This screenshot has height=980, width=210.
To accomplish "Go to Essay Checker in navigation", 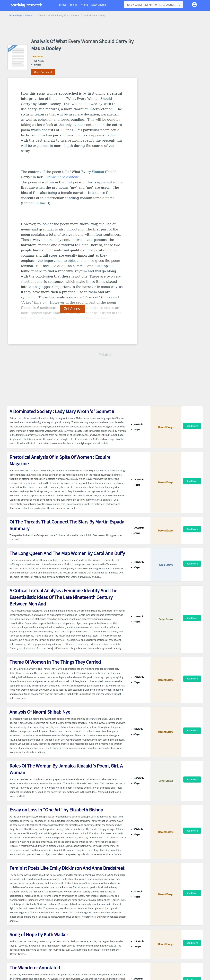I will pyautogui.click(x=99, y=5).
